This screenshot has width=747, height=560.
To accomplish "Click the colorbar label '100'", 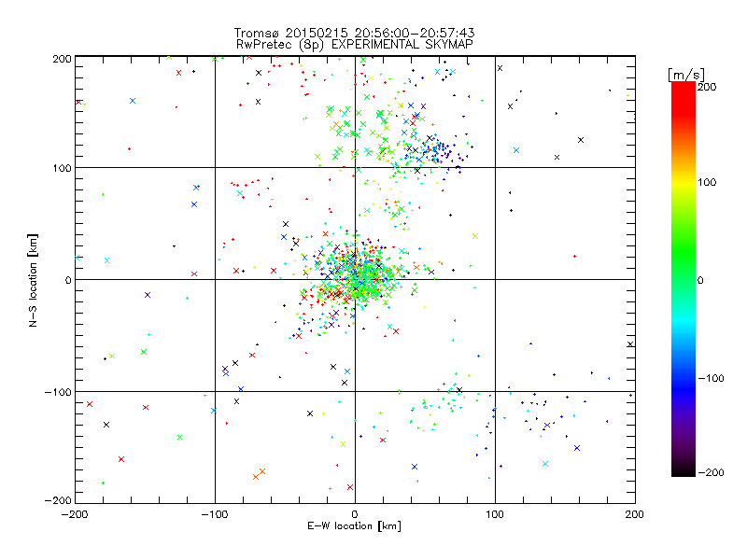I will [707, 182].
